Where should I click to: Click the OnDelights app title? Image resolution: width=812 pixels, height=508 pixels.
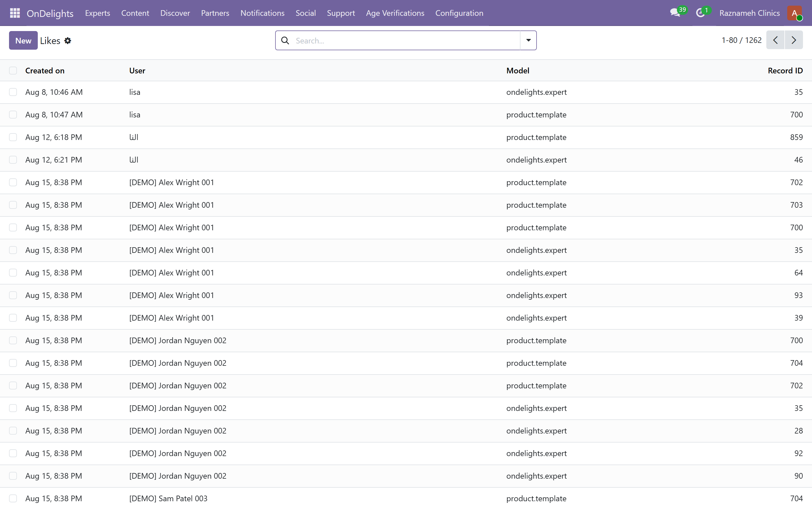pyautogui.click(x=50, y=13)
